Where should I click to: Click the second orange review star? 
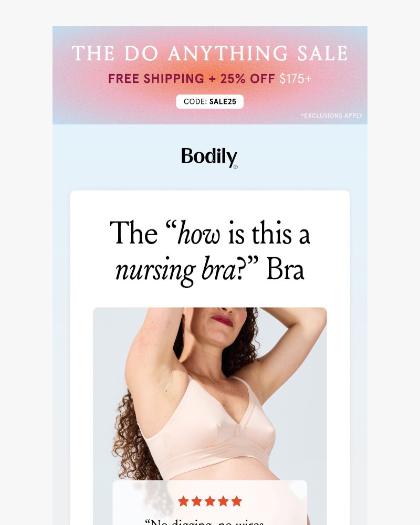pyautogui.click(x=196, y=501)
